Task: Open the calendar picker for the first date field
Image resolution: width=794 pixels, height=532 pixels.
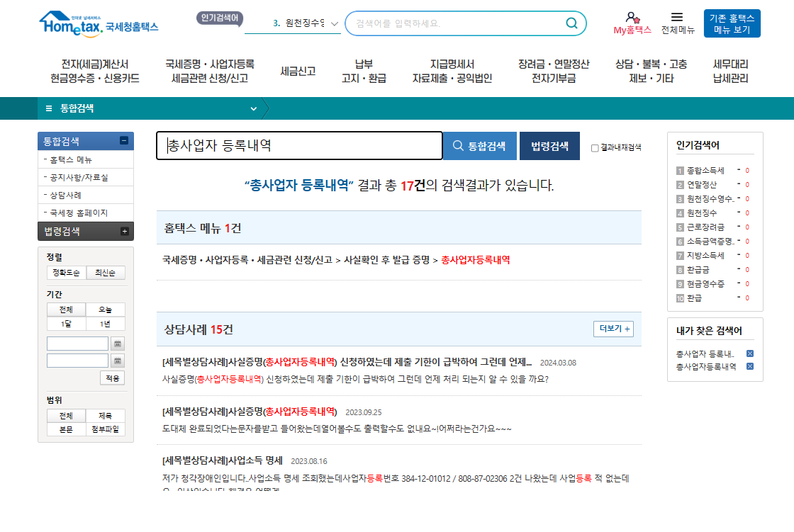Action: tap(118, 342)
